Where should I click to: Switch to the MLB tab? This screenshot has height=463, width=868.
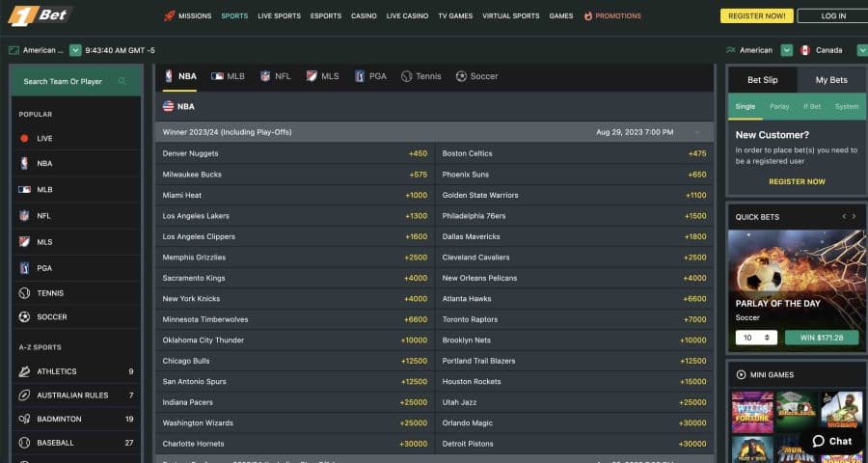(228, 76)
